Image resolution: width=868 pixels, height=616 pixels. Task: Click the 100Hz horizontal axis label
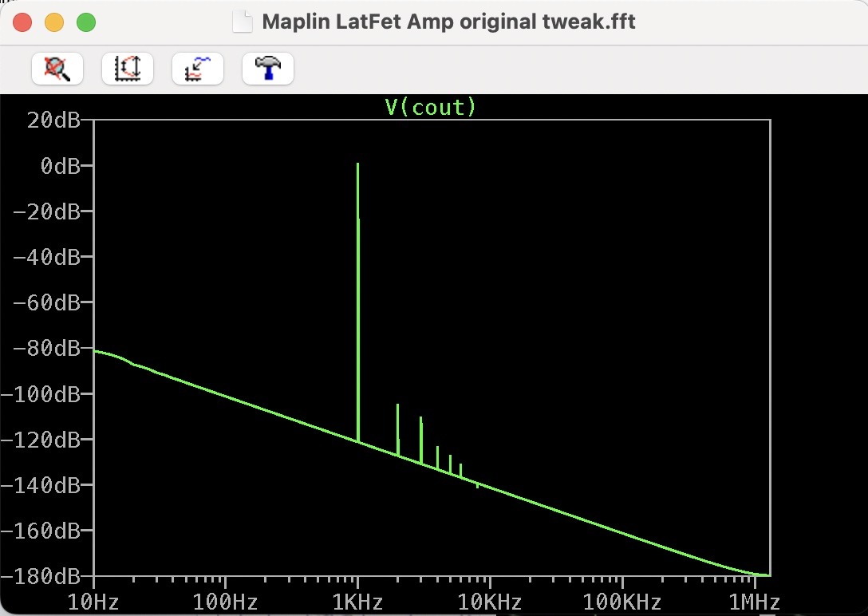tap(225, 602)
